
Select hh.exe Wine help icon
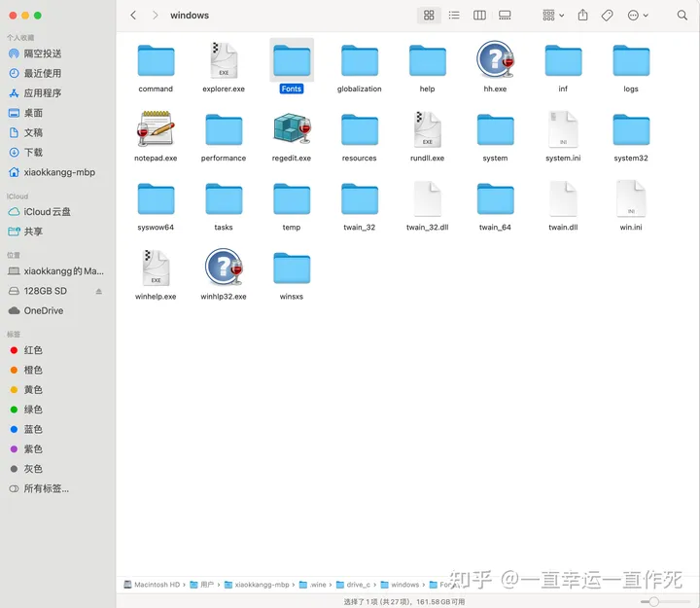[x=495, y=60]
